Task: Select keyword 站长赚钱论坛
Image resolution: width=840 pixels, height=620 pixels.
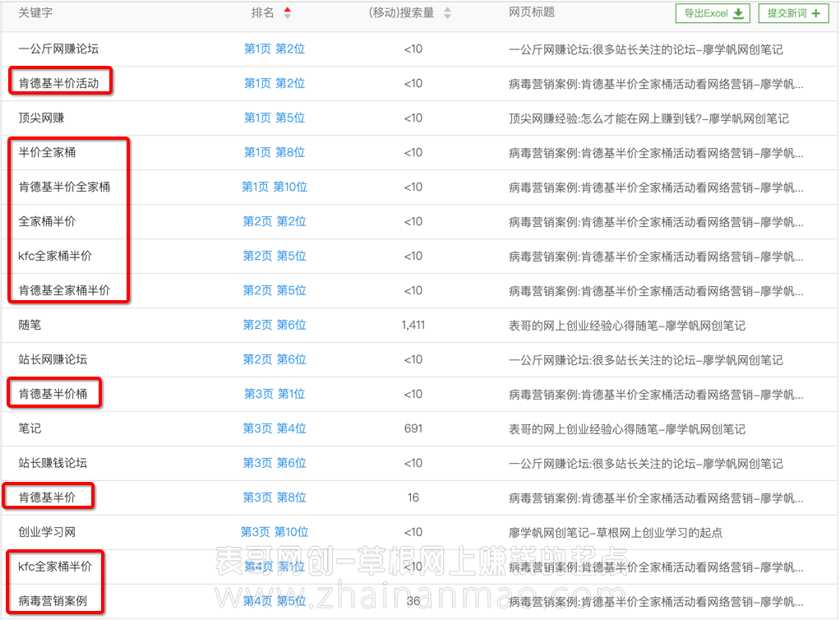Action: pos(53,463)
